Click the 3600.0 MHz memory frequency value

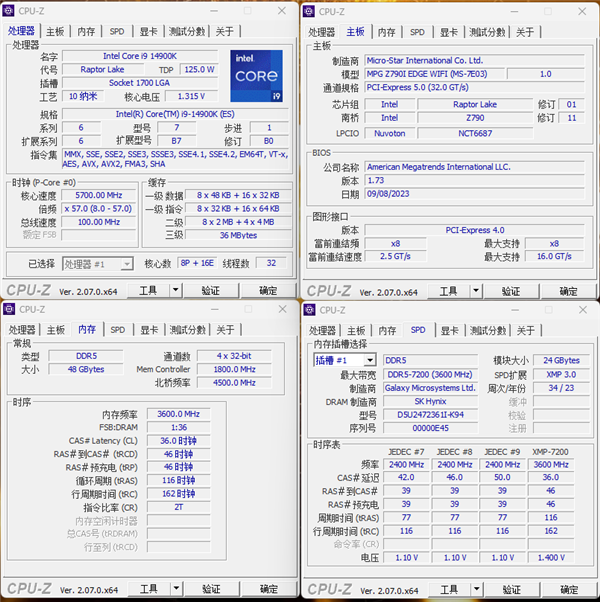179,414
